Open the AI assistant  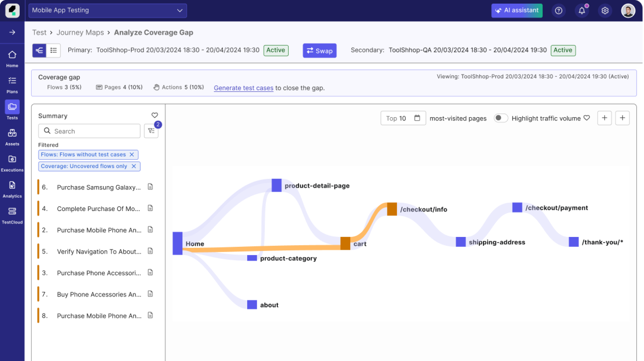(517, 10)
